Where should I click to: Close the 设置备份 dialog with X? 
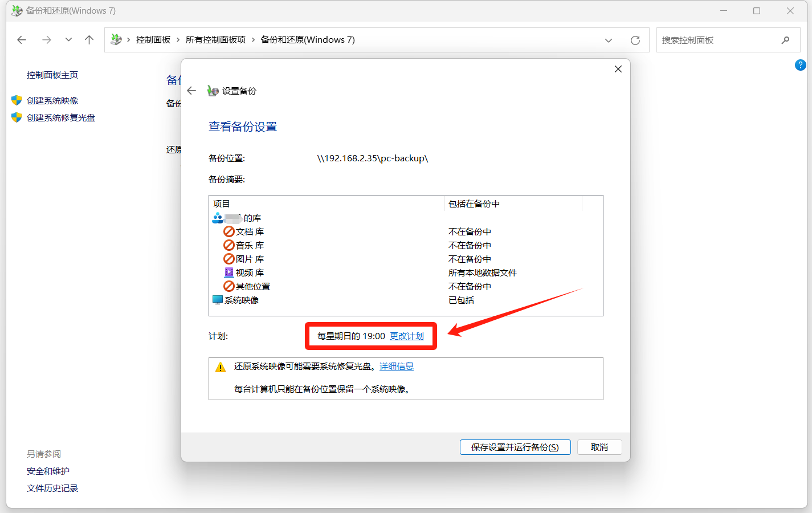pyautogui.click(x=618, y=69)
